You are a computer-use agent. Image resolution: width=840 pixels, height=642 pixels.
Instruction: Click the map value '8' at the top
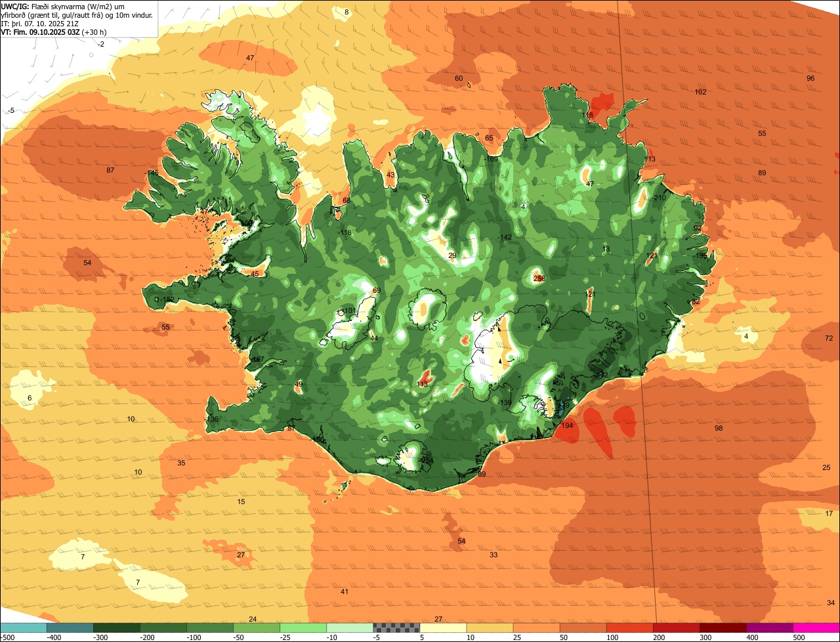346,12
